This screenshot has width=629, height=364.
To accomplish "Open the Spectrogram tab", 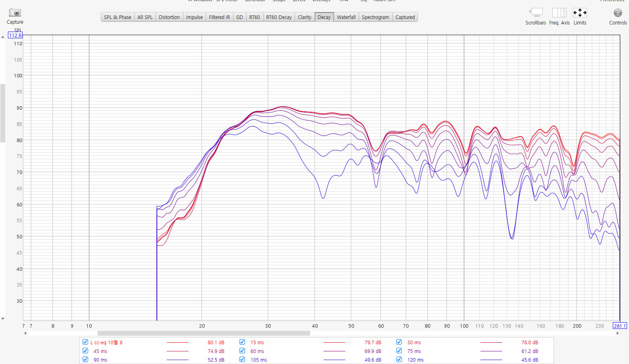I will pyautogui.click(x=375, y=17).
